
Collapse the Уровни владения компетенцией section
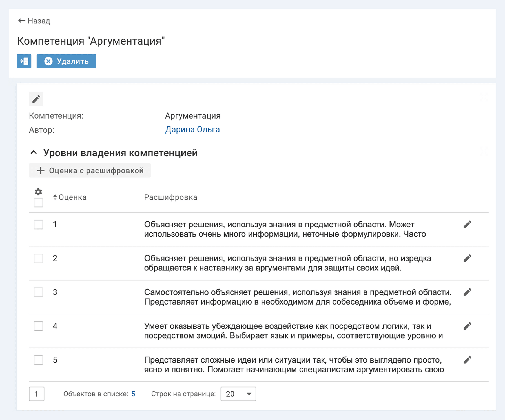[34, 153]
